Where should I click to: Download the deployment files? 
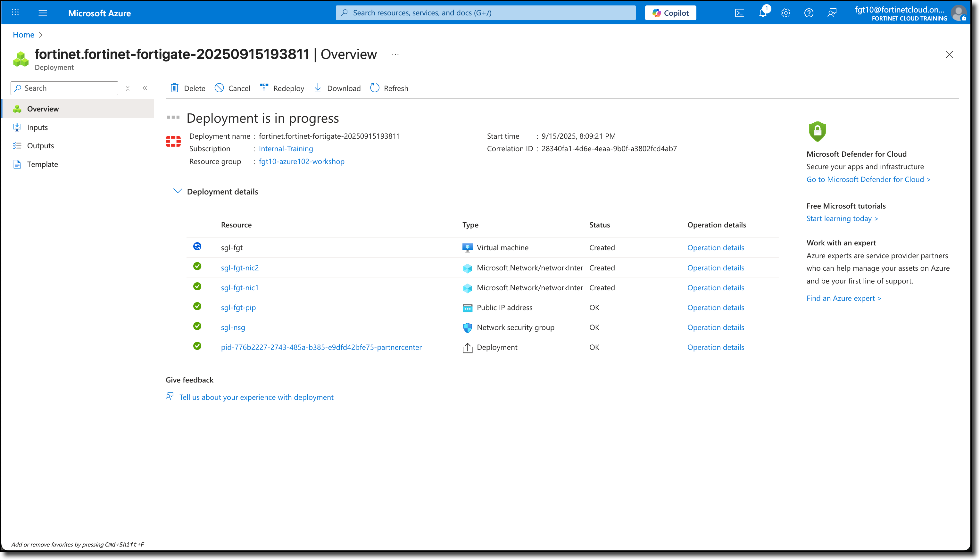coord(337,88)
